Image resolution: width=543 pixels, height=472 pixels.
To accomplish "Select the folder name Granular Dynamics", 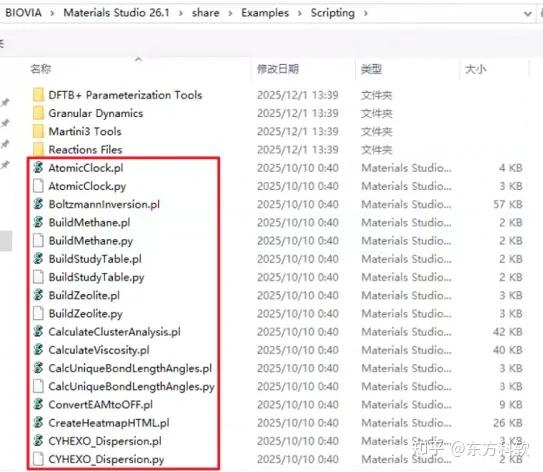I will click(x=96, y=113).
